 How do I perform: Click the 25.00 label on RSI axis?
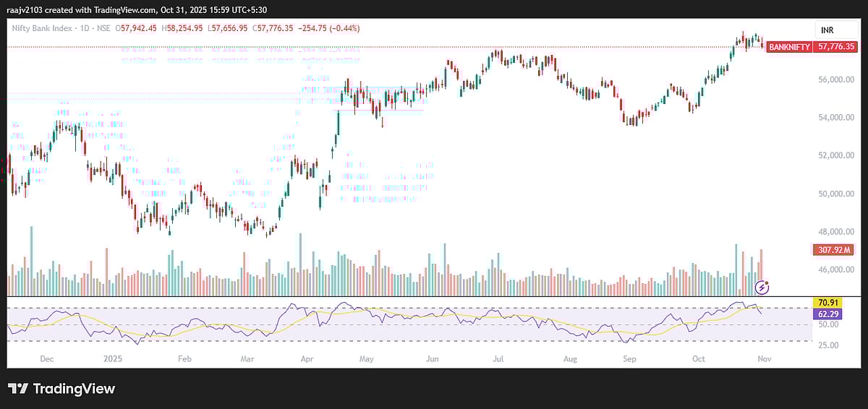pos(828,345)
